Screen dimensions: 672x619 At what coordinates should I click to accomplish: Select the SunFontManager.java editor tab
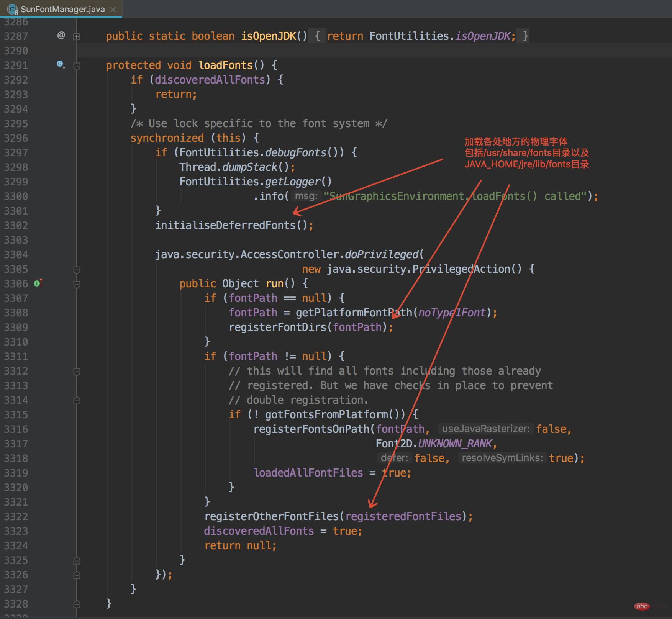pos(61,9)
